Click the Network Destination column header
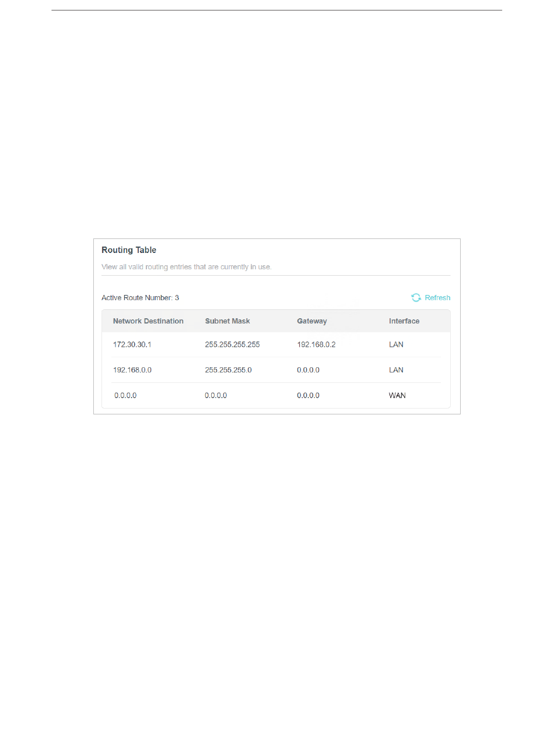 [x=148, y=321]
